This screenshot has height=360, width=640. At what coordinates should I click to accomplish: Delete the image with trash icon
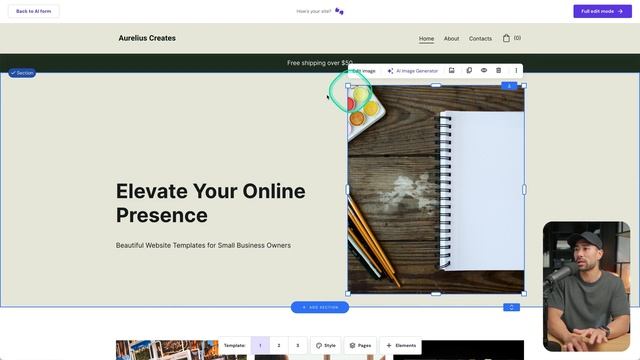click(498, 71)
